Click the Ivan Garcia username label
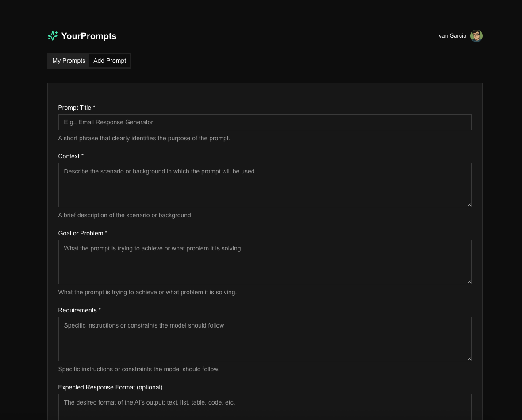The width and height of the screenshot is (522, 420). pos(452,36)
